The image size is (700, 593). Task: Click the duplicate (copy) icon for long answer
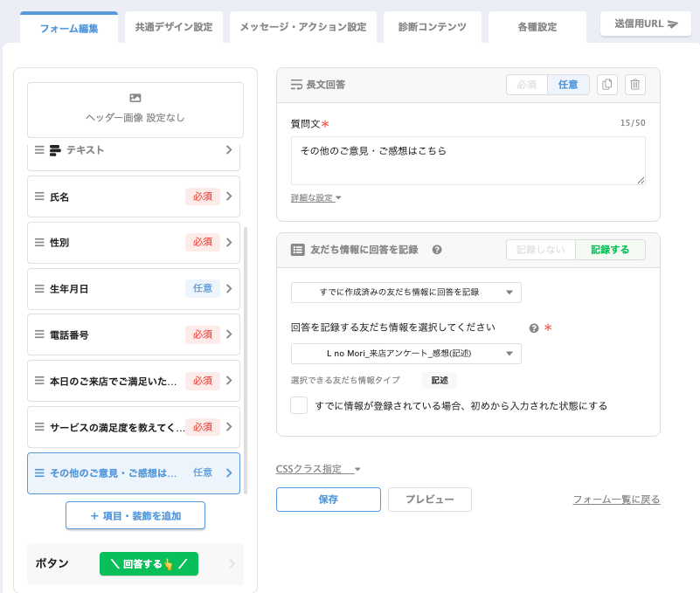coord(607,85)
